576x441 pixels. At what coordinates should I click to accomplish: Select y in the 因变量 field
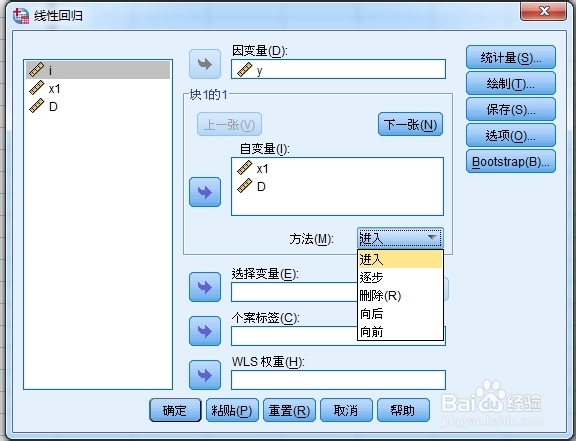point(338,69)
